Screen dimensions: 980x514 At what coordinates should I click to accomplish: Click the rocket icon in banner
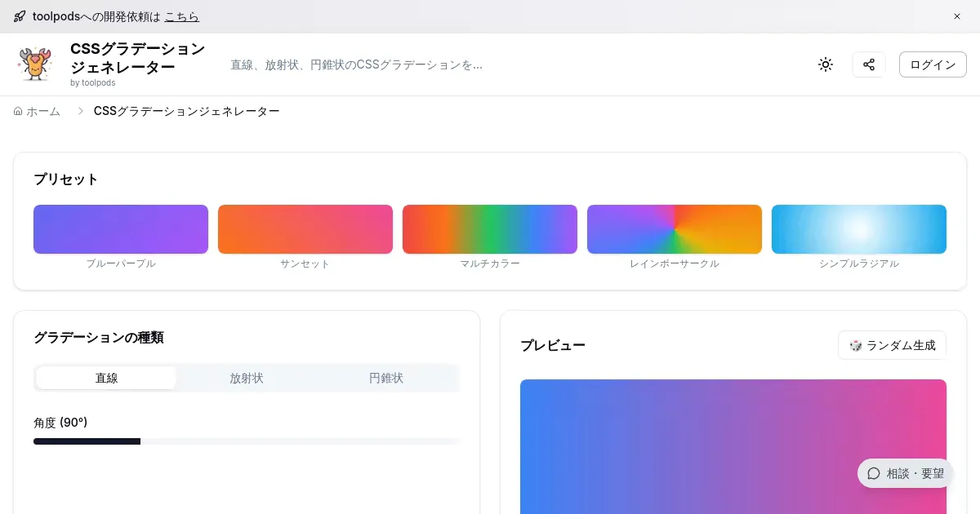pos(20,16)
